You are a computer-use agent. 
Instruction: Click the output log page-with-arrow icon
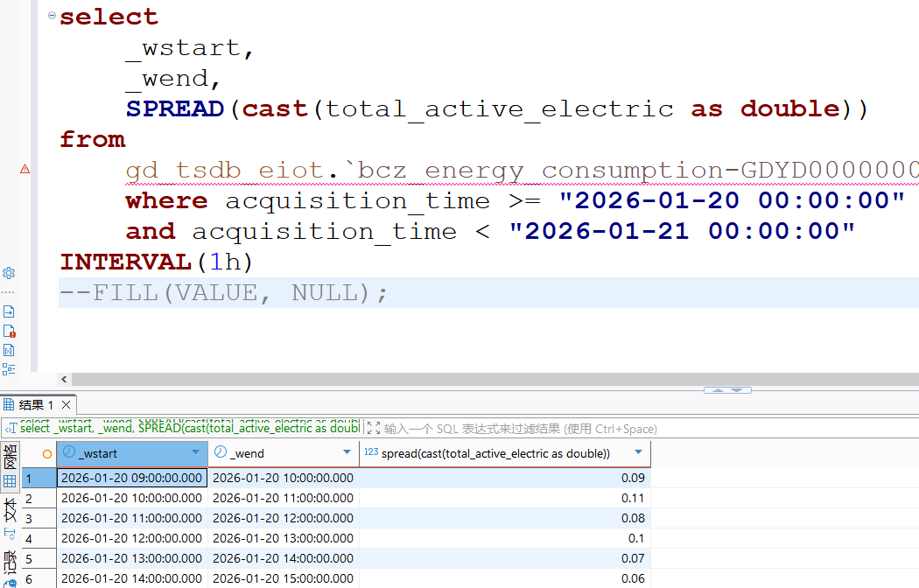click(x=9, y=311)
